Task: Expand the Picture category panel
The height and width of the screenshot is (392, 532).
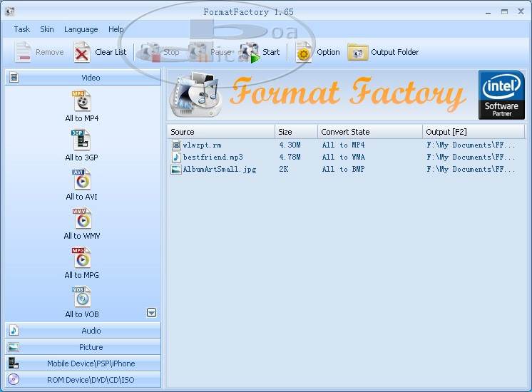Action: [x=83, y=347]
